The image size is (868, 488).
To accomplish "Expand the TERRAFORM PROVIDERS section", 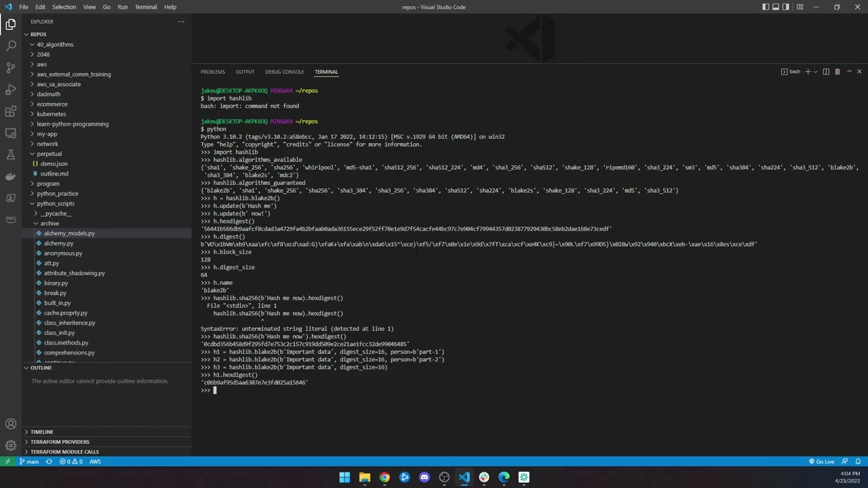I will [60, 442].
